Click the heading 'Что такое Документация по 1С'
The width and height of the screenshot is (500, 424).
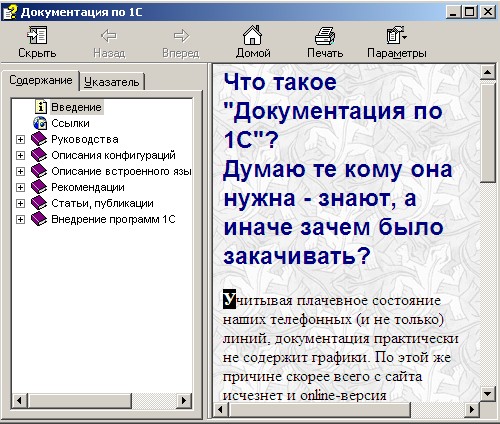click(333, 111)
